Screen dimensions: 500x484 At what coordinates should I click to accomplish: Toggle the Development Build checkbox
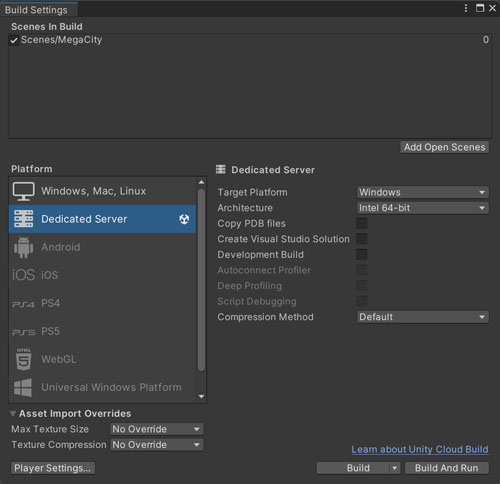[x=362, y=255]
